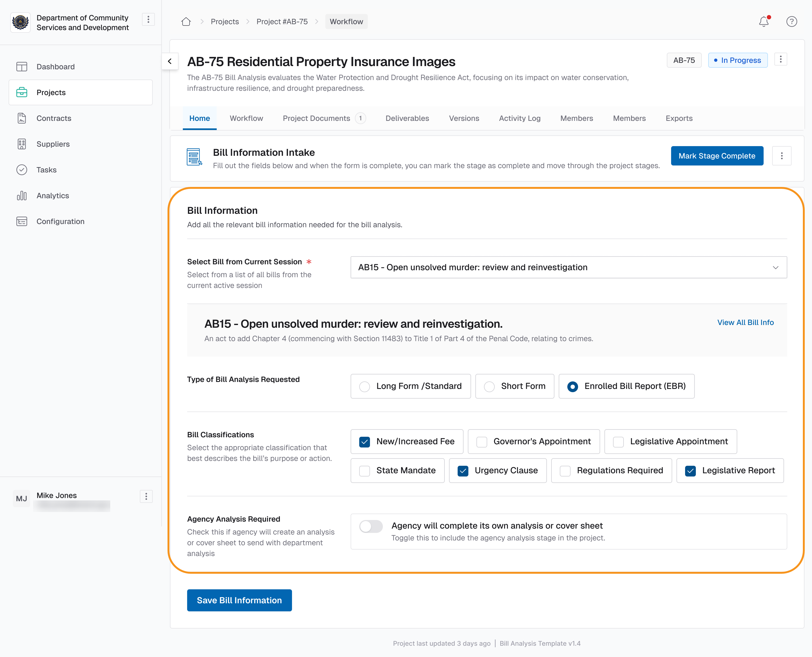The width and height of the screenshot is (812, 657).
Task: Open Contracts in the sidebar
Action: (x=54, y=118)
